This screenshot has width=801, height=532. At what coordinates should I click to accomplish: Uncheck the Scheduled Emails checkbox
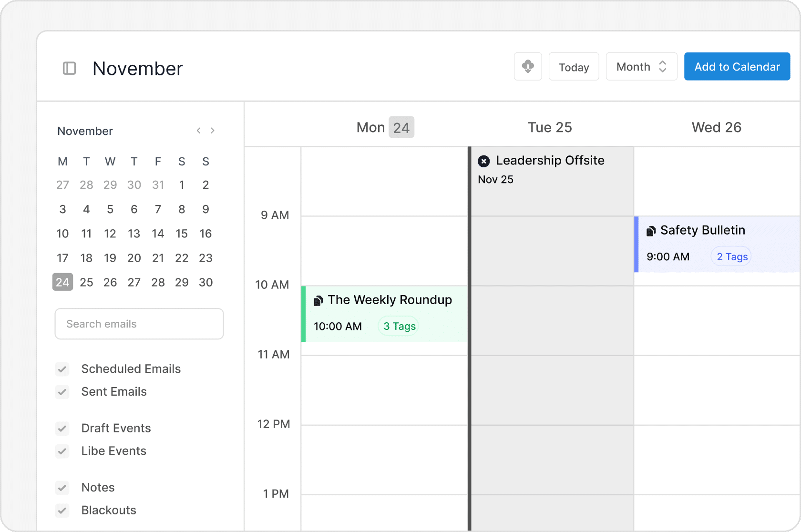[x=62, y=369]
